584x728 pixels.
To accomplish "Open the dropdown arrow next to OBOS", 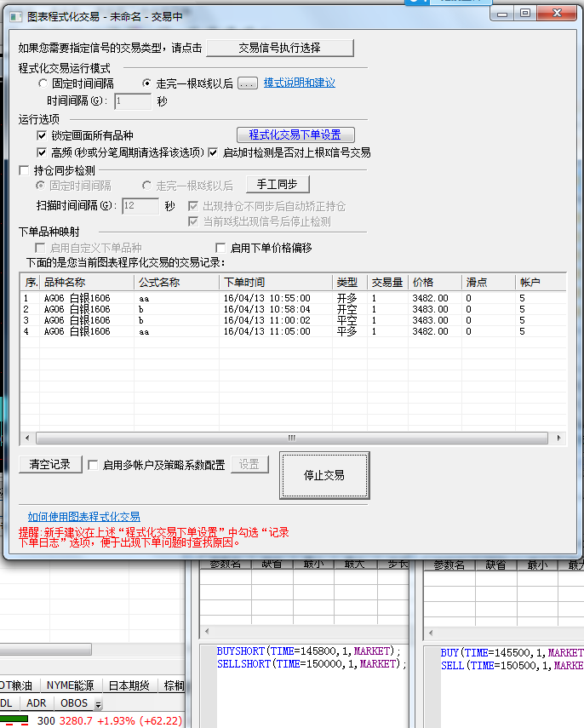I will 98,704.
